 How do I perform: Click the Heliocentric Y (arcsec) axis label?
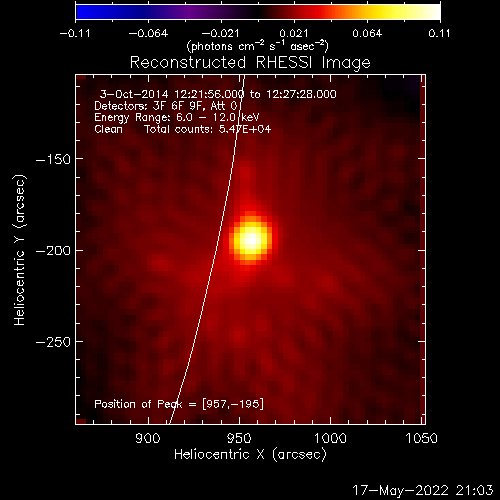[x=20, y=250]
